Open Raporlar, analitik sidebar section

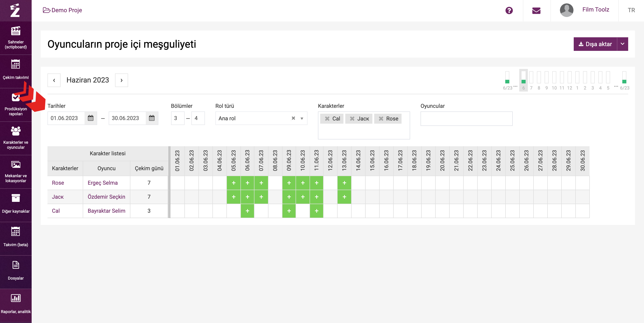pos(16,306)
